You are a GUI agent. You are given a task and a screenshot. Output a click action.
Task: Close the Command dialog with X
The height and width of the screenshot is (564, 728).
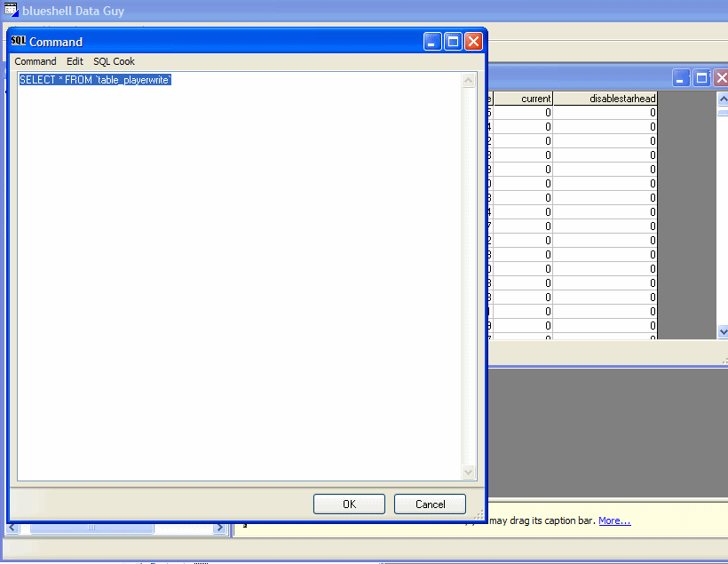point(473,42)
